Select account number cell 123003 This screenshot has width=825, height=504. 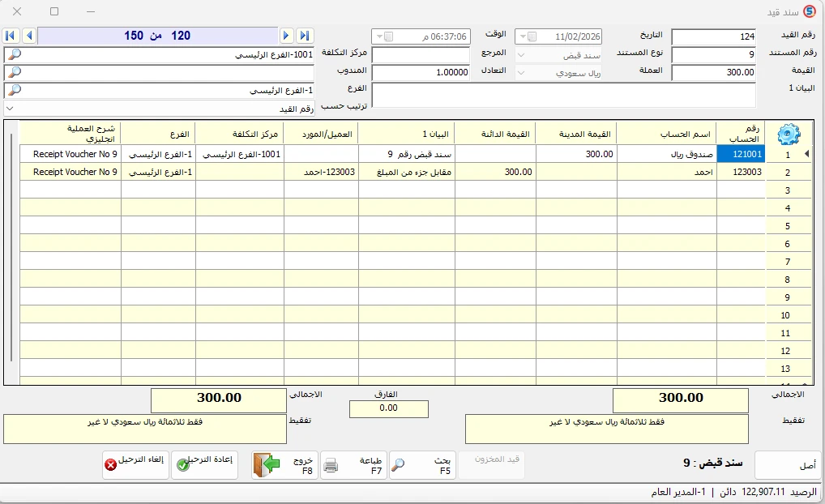[741, 172]
